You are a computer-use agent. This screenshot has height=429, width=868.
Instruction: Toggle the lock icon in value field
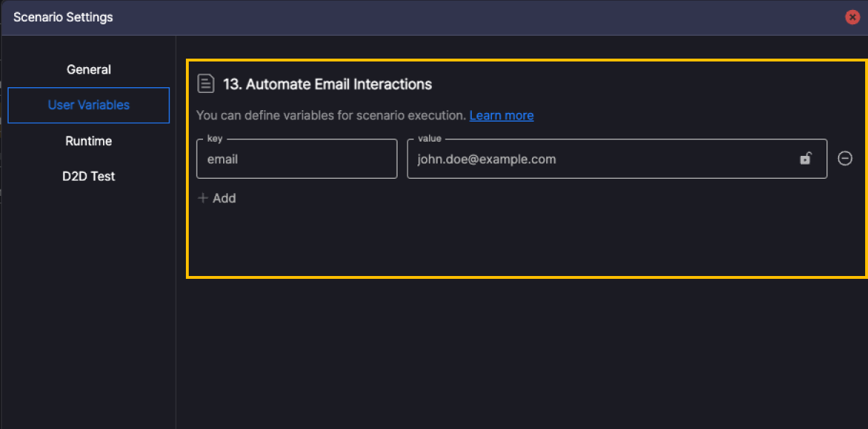coord(805,159)
